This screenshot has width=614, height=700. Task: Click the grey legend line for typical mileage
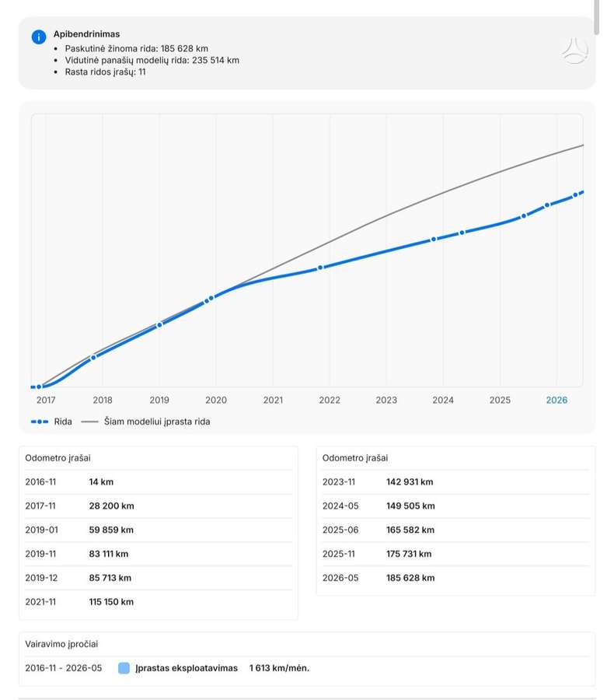tap(89, 422)
